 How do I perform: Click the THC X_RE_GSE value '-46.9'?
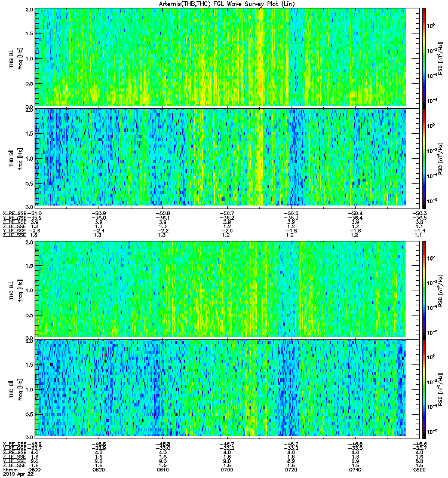pos(35,444)
